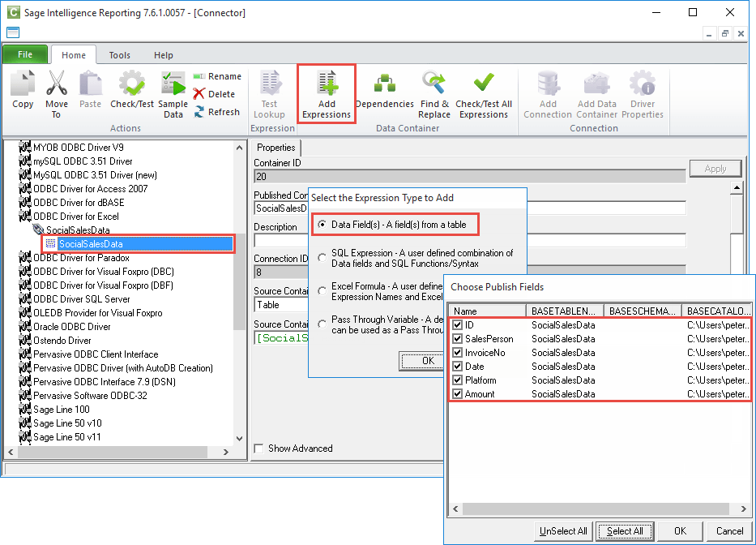Uncheck the SalesPerson field checkbox

[458, 339]
